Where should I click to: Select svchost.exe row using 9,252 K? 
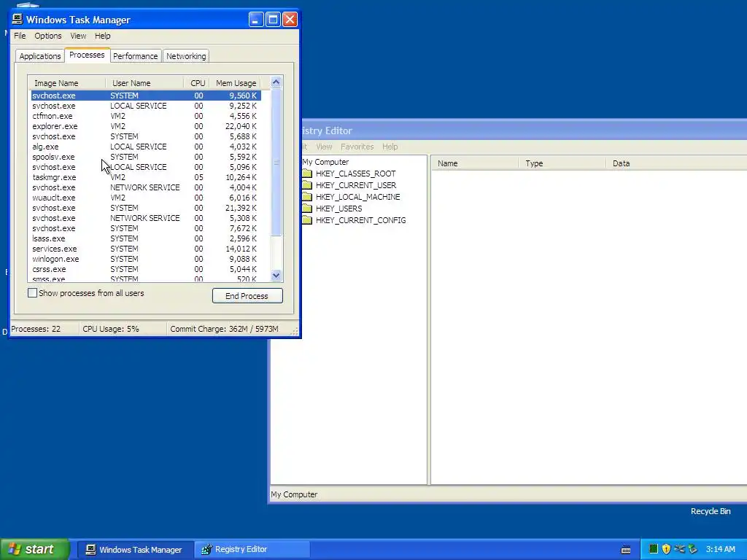(x=146, y=106)
